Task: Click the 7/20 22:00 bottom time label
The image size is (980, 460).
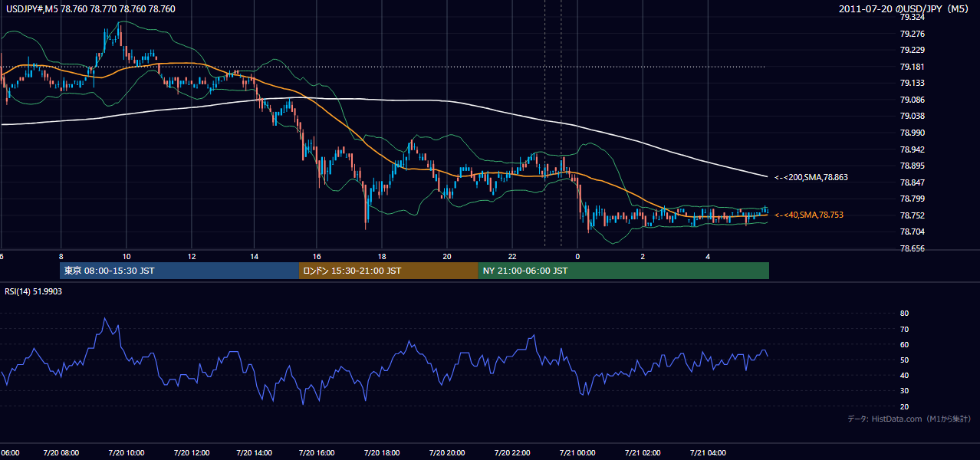Action: click(511, 452)
